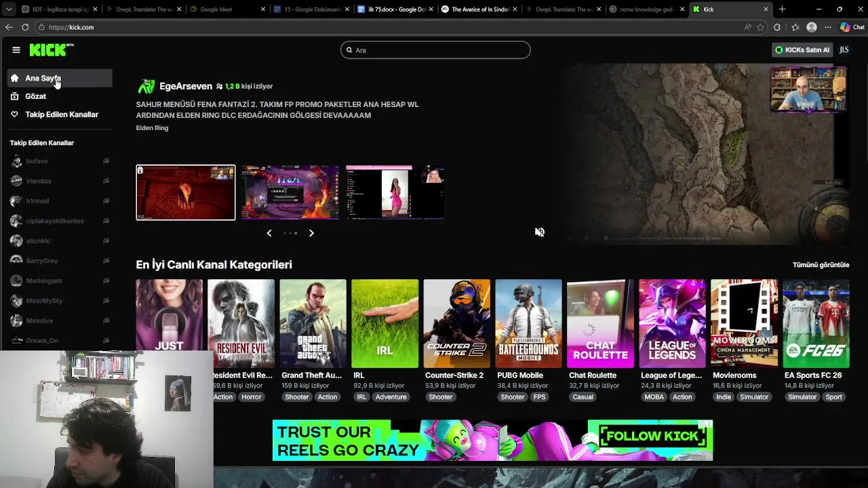Open followed channel b1rmod
This screenshot has width=868, height=488.
tap(60, 201)
